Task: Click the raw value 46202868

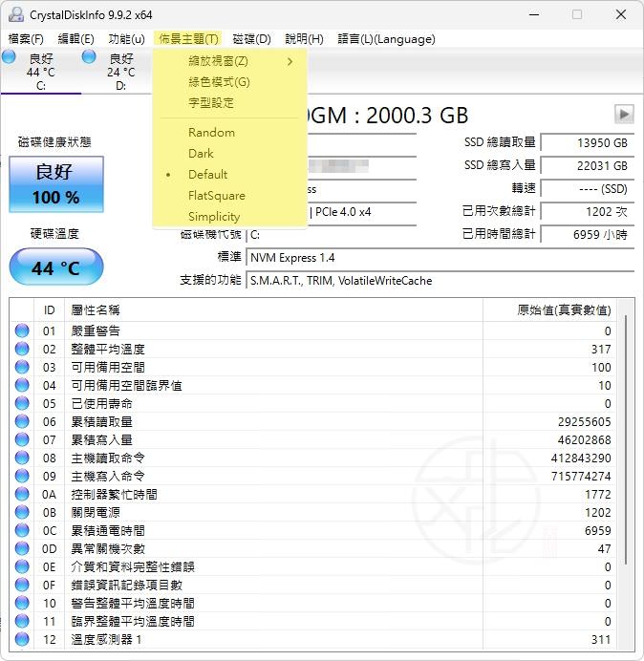Action: pyautogui.click(x=584, y=439)
